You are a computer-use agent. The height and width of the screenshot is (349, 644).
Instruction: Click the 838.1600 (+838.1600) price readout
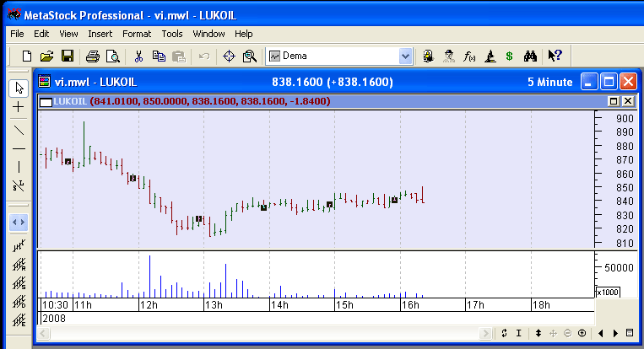pyautogui.click(x=333, y=82)
